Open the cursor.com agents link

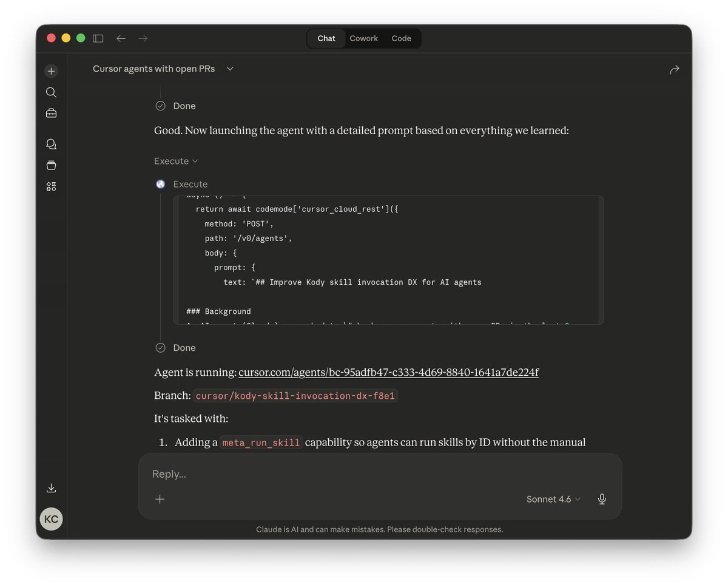388,372
